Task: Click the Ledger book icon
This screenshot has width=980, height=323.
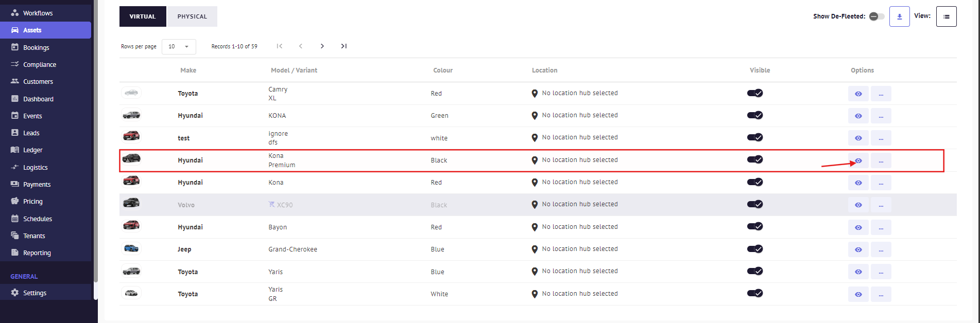Action: [x=15, y=150]
